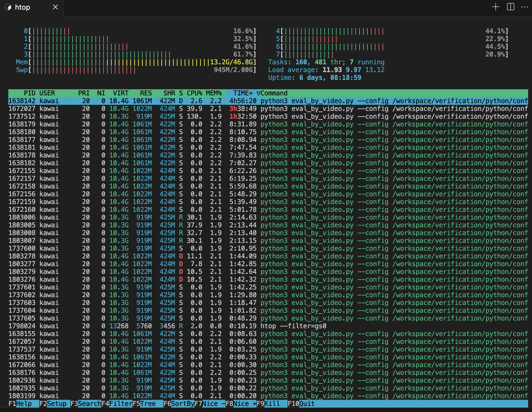Select the htop tab
This screenshot has height=412, width=532.
[x=23, y=7]
